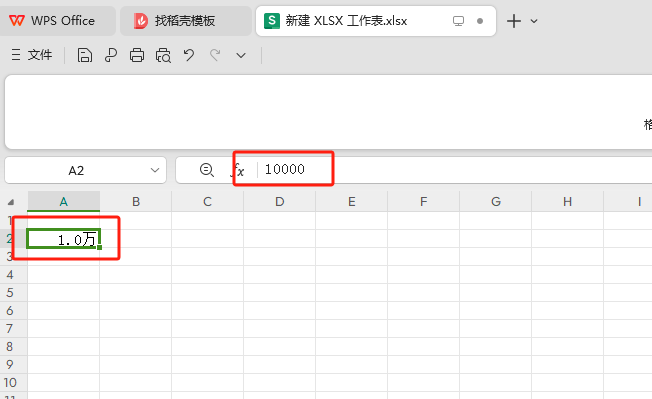652x399 pixels.
Task: Click formula bar field showing 10000
Action: pos(455,170)
